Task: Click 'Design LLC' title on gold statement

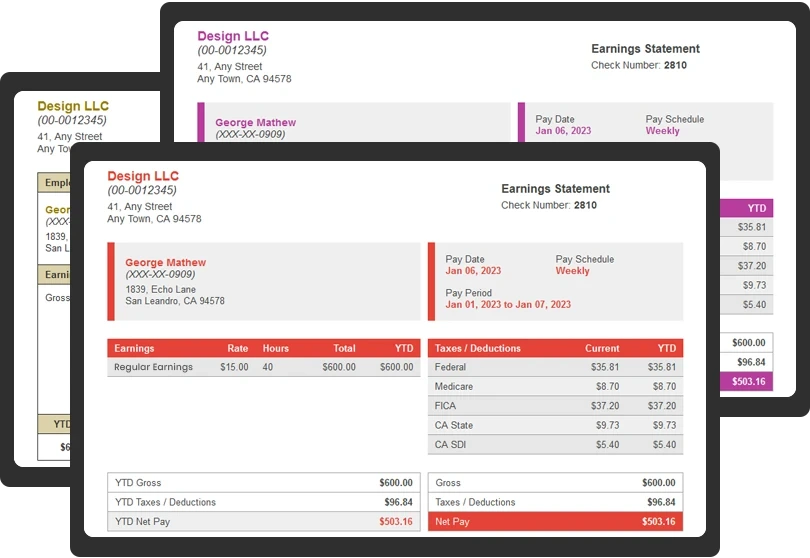Action: 73,106
